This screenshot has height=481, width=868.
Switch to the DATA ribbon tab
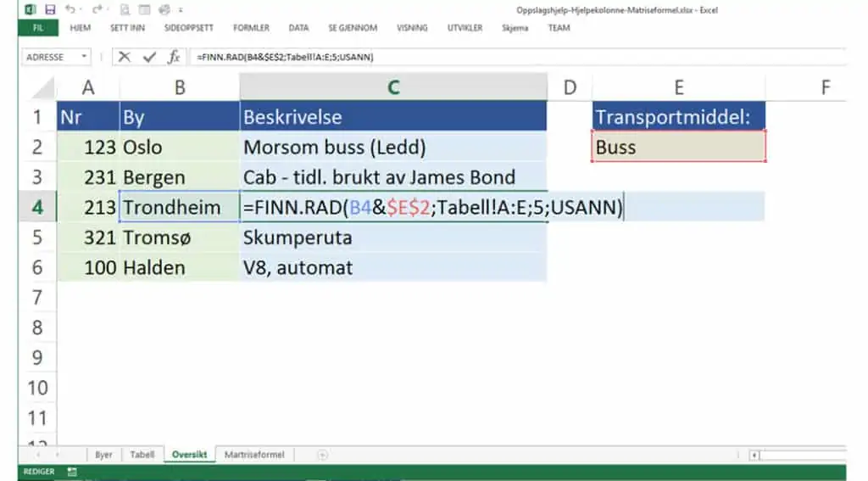tap(298, 28)
